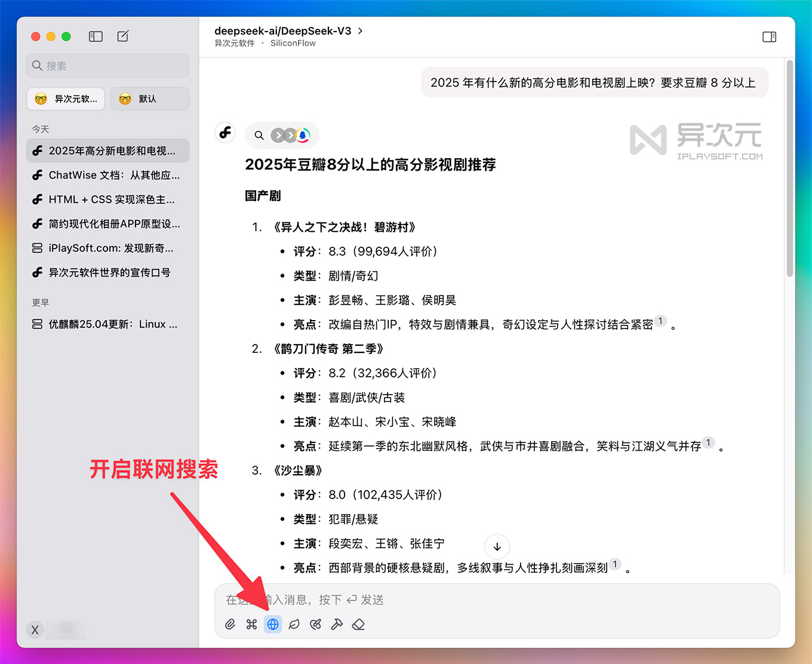The height and width of the screenshot is (664, 812).
Task: Jump to latest message with the down-arrow button
Action: point(497,546)
